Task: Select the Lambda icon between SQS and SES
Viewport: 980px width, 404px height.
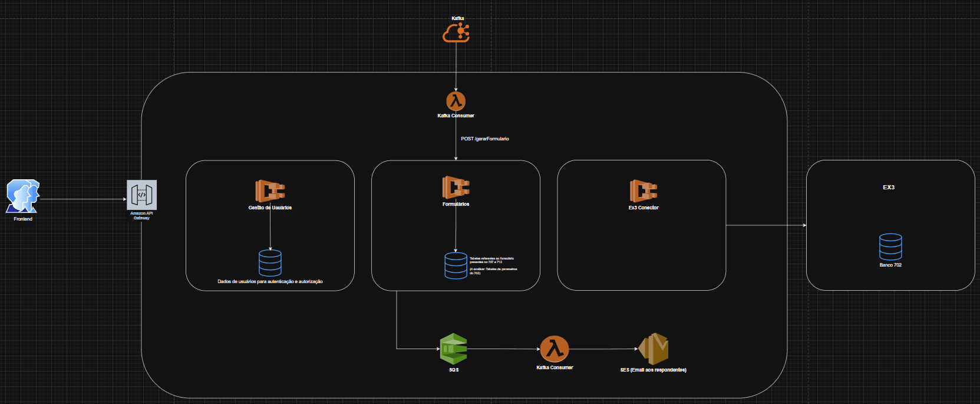Action: click(x=554, y=349)
